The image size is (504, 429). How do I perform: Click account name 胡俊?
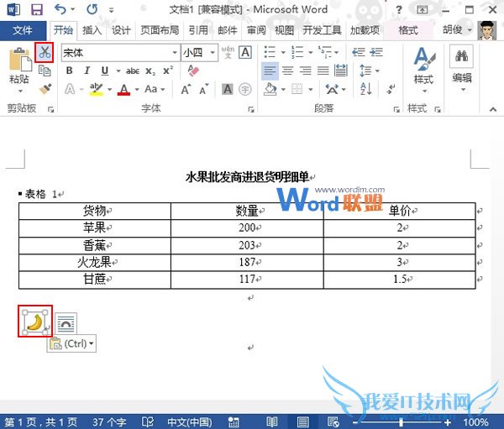click(453, 30)
